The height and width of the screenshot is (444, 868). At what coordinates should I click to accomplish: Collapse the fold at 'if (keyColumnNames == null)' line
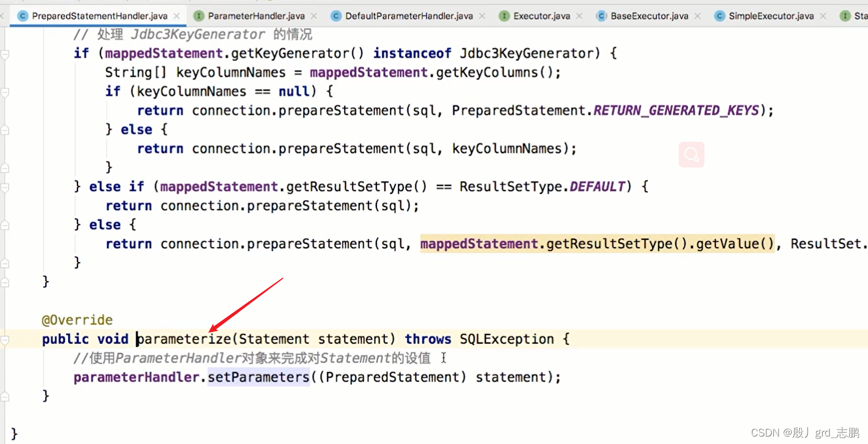coord(5,92)
